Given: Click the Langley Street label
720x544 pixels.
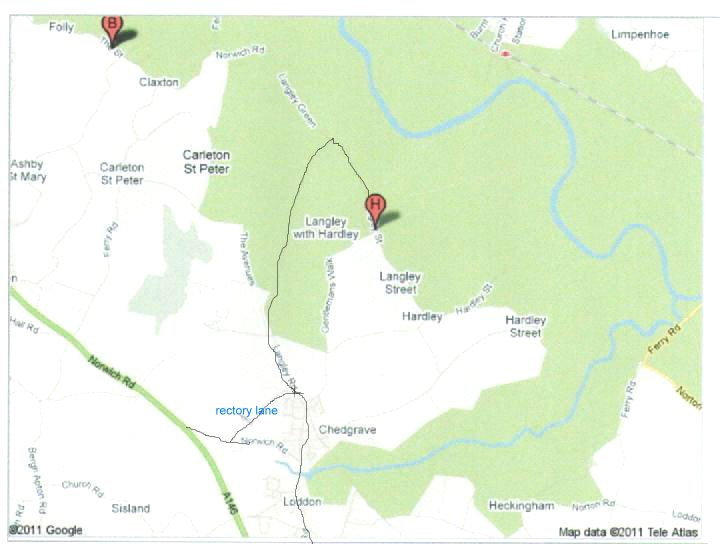Looking at the screenshot, I should pos(400,283).
